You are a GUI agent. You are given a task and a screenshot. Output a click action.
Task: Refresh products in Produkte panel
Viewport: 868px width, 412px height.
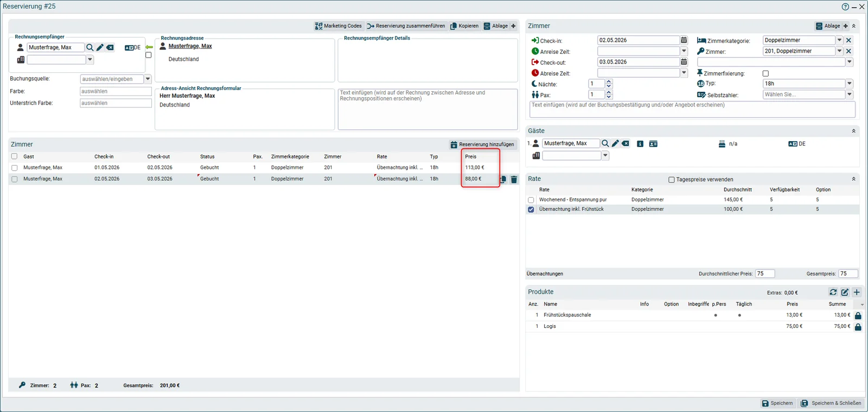pos(833,292)
